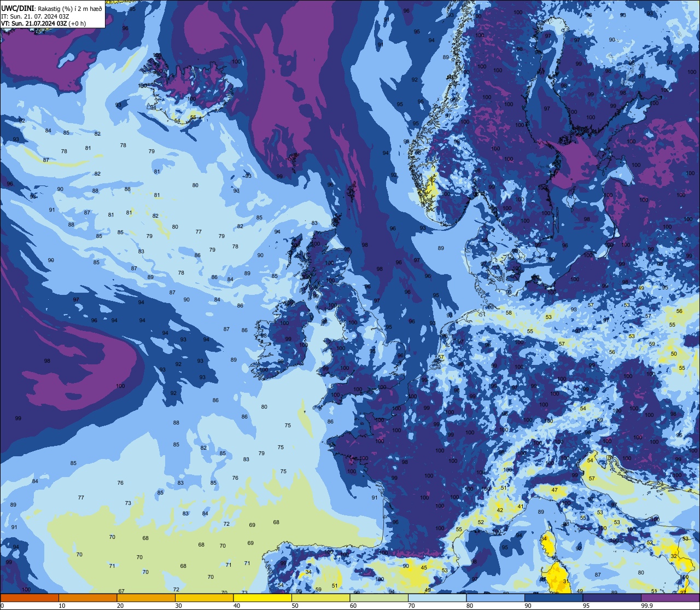Click the "VT: Sun. 21.07.2024 03Z (+0 h)" line
The image size is (700, 610).
coord(43,24)
